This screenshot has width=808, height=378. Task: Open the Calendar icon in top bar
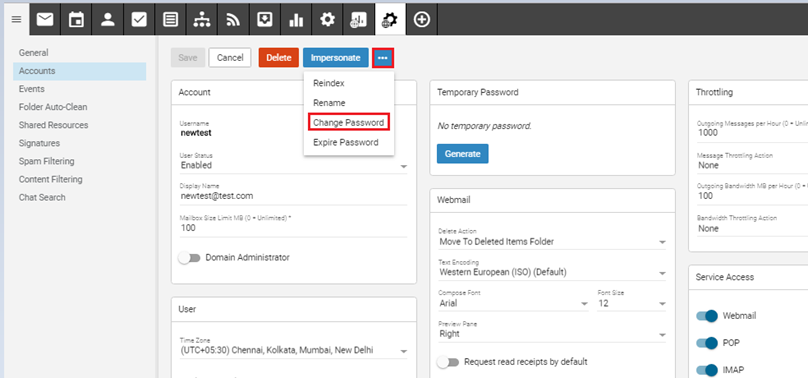click(x=76, y=20)
